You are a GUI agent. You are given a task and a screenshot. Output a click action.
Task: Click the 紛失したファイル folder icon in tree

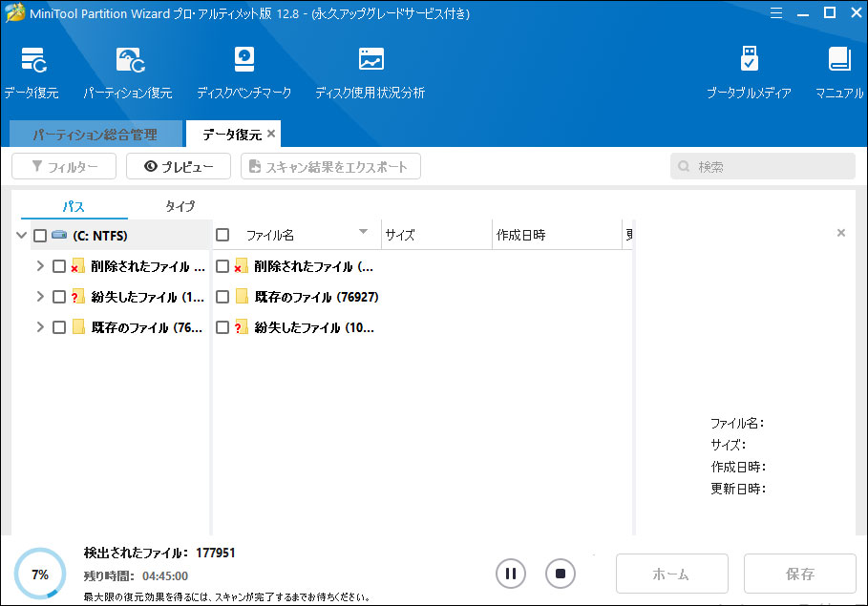[x=77, y=297]
